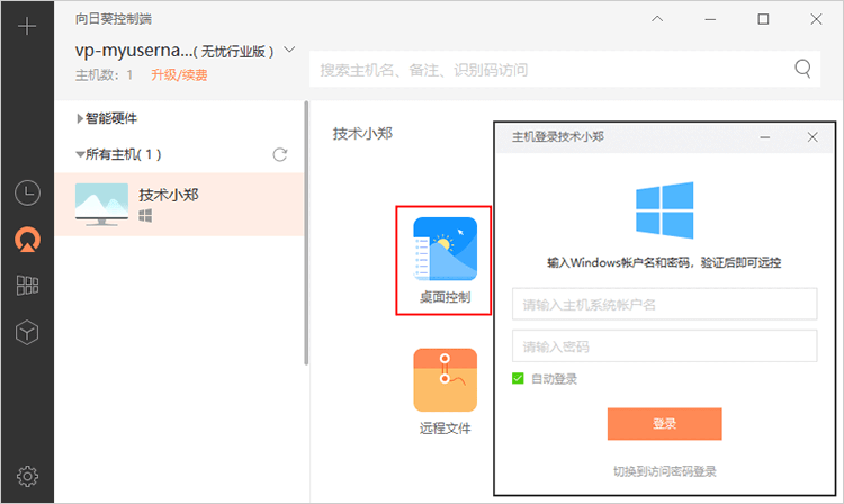Launch 远程文件 remote file
This screenshot has width=844, height=504.
tap(445, 391)
